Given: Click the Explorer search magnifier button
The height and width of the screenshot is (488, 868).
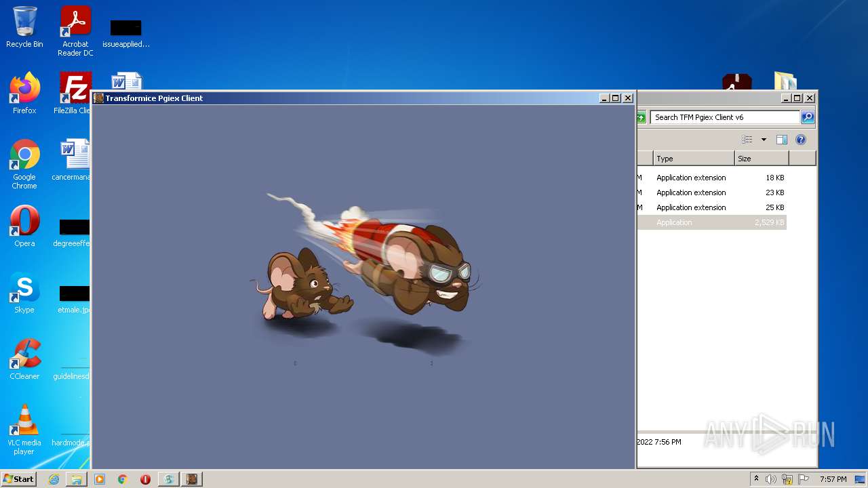Looking at the screenshot, I should [x=808, y=117].
